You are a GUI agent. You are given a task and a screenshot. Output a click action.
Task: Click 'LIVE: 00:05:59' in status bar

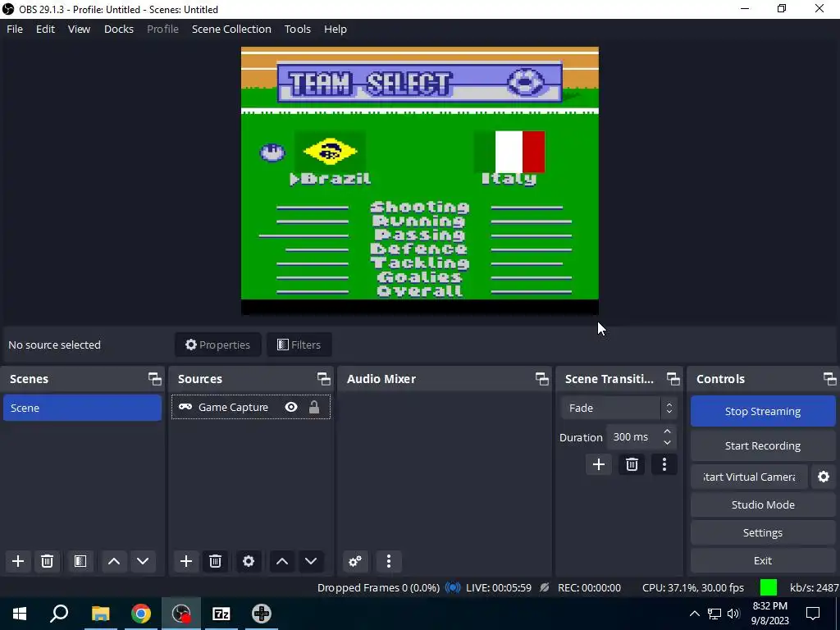499,587
